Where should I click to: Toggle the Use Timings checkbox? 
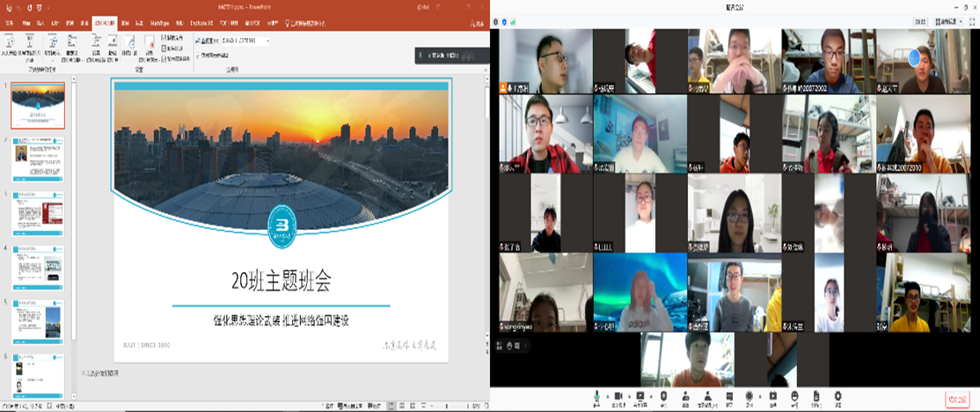164,48
